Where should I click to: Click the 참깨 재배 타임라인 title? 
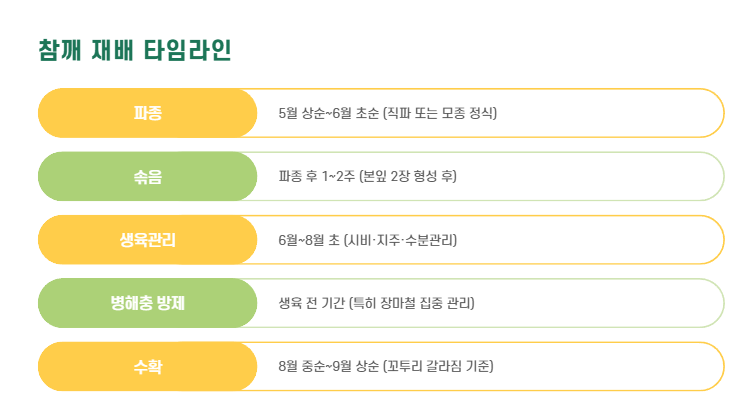click(x=134, y=50)
